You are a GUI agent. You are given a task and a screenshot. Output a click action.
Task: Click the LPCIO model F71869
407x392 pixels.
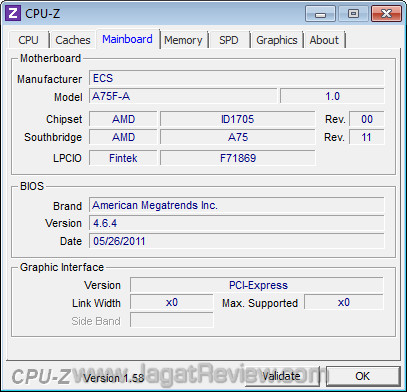[x=237, y=158]
